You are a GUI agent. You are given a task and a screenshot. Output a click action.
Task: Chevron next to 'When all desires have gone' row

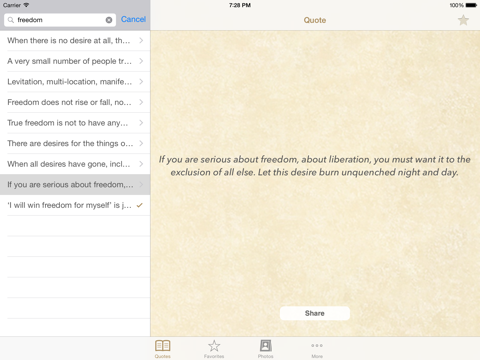(x=141, y=164)
